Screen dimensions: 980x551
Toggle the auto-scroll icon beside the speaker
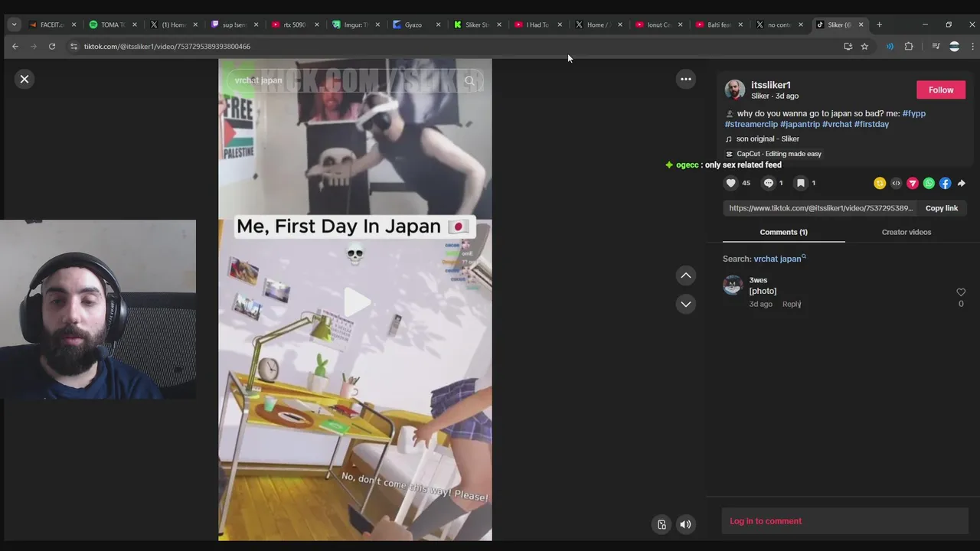[662, 524]
